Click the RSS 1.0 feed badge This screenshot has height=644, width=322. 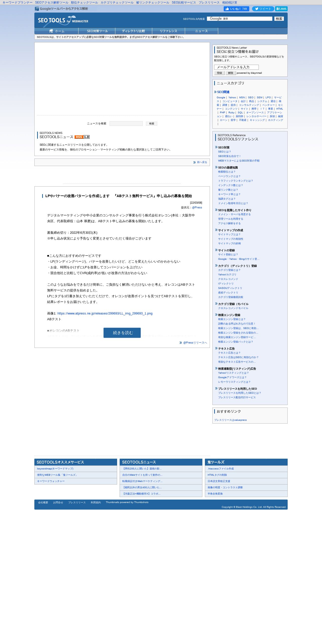coord(82,137)
